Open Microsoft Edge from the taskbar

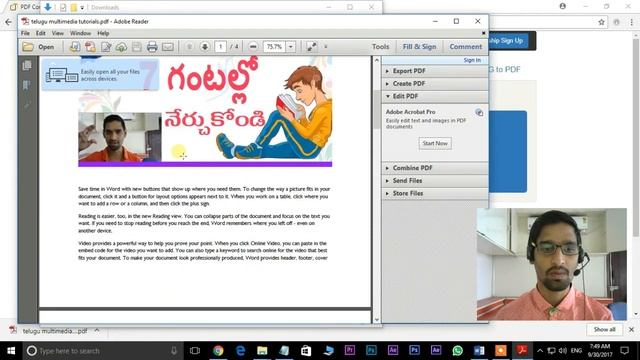pyautogui.click(x=240, y=351)
